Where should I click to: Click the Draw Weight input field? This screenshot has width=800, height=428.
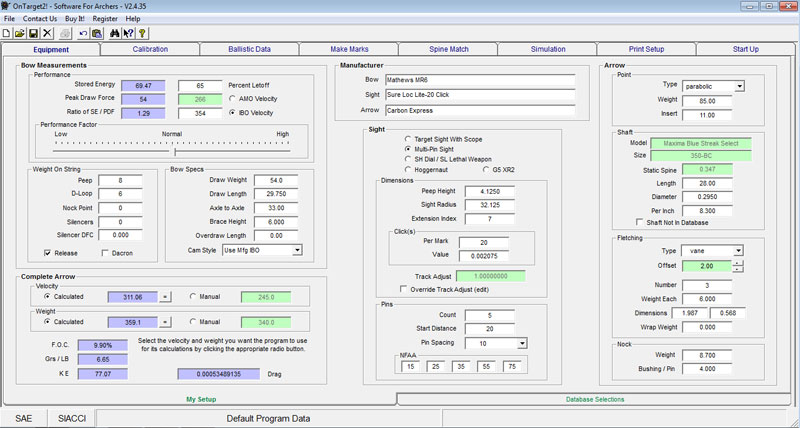point(276,181)
